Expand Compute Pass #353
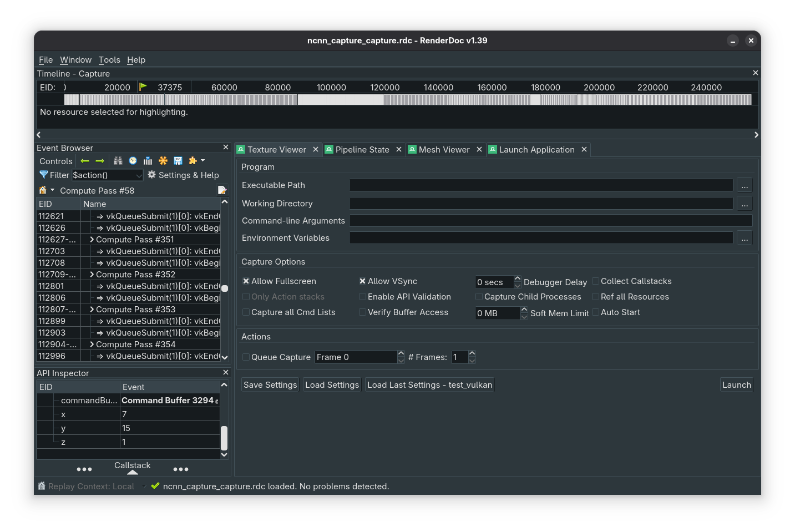 (92, 310)
